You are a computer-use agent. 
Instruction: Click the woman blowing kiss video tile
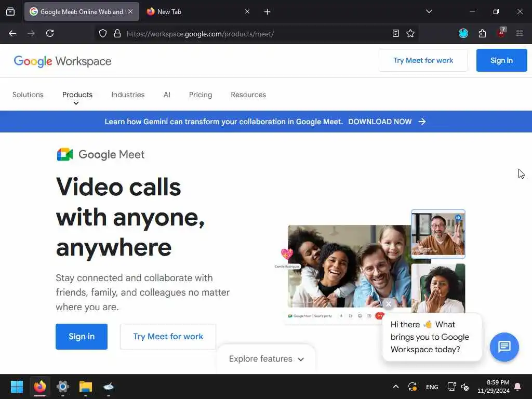pos(438,288)
